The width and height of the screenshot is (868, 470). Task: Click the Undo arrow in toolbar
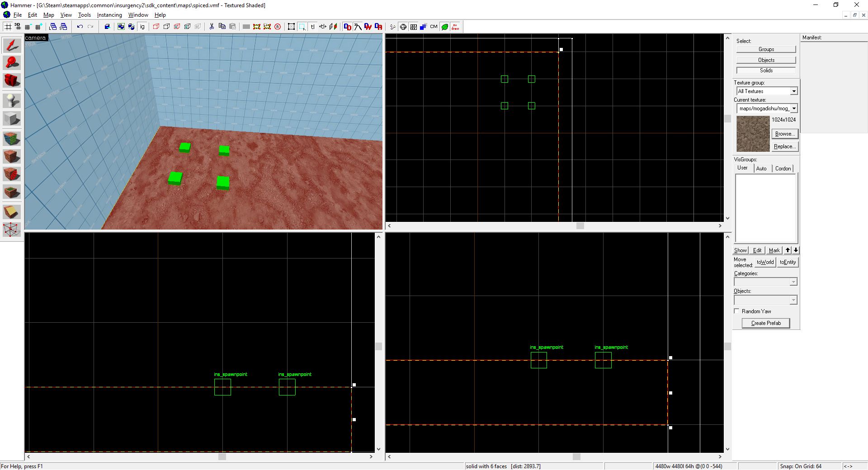pos(80,27)
